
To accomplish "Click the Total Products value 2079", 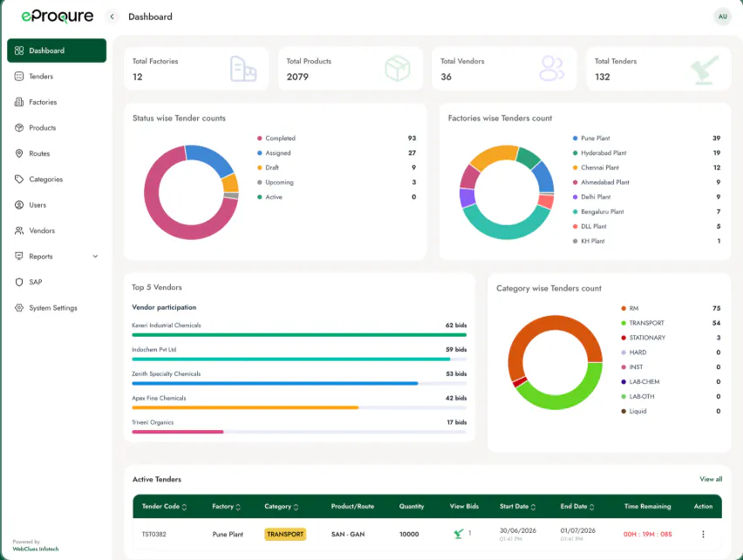I will pos(297,77).
